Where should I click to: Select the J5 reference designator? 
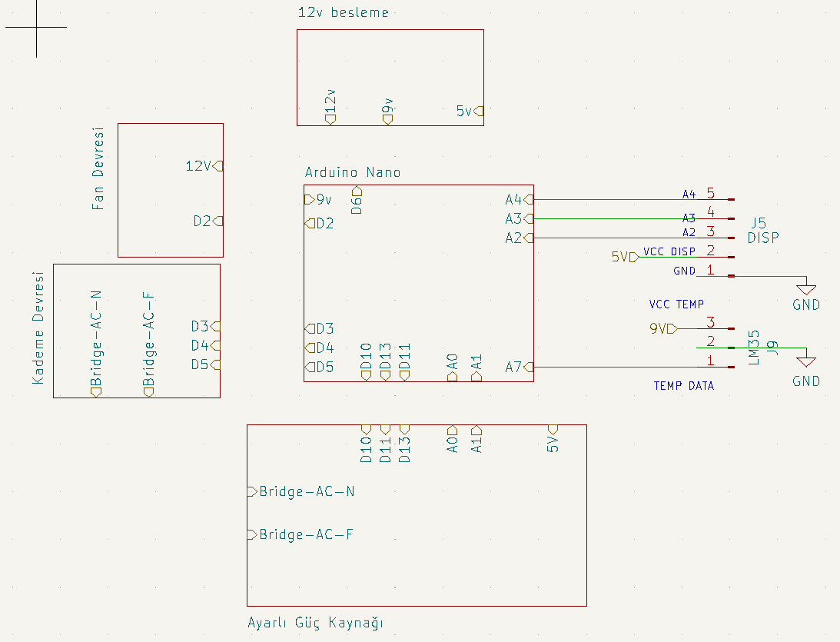pos(758,222)
